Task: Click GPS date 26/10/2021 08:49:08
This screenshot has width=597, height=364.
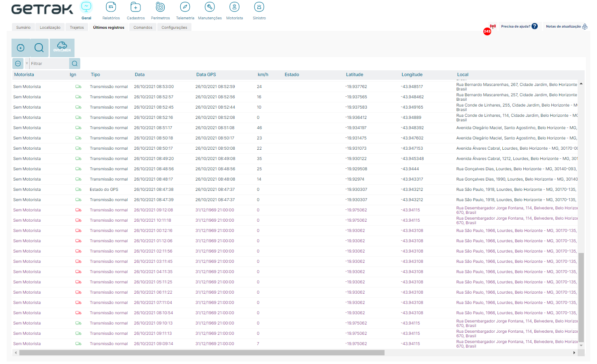Action: pyautogui.click(x=215, y=159)
